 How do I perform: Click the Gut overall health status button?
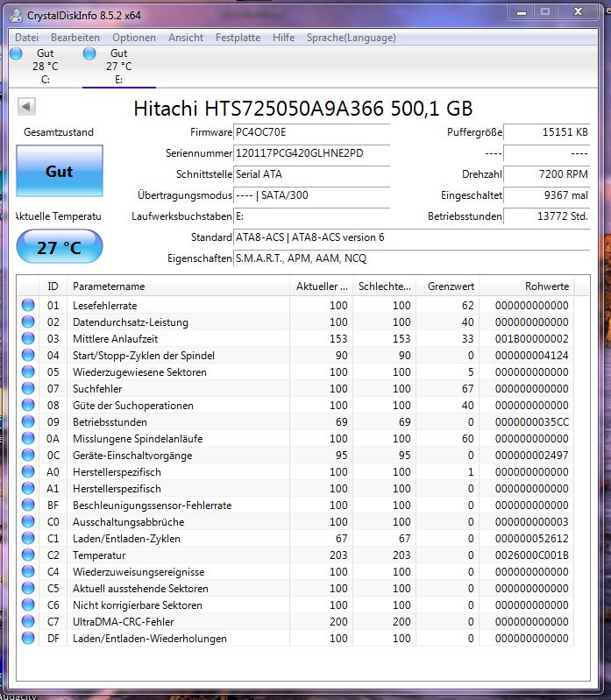(60, 171)
